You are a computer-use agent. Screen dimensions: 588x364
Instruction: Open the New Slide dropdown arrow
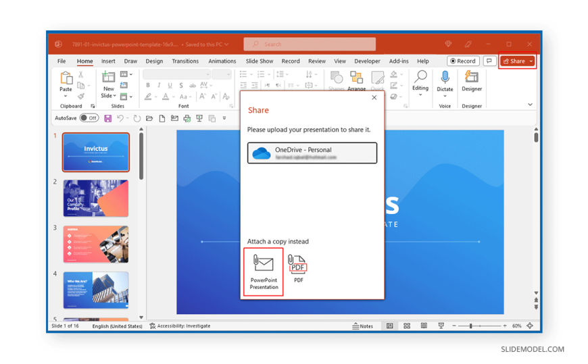pos(115,96)
